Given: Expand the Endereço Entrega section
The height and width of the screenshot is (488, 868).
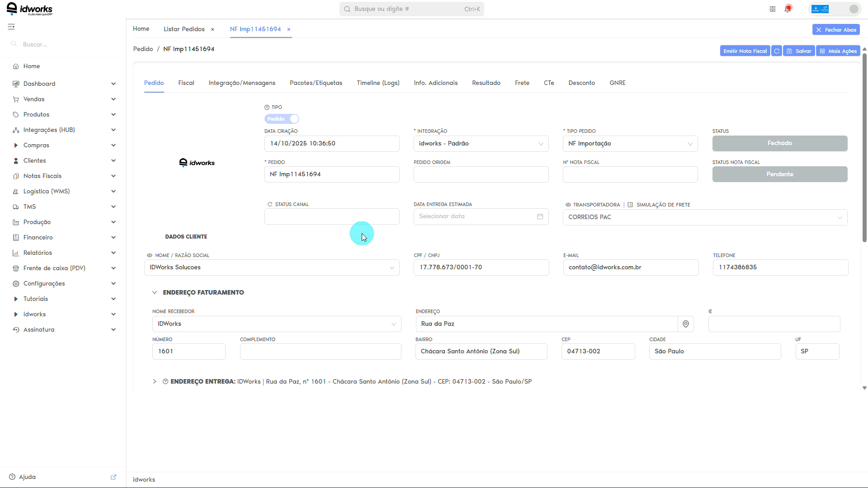Looking at the screenshot, I should pyautogui.click(x=155, y=381).
